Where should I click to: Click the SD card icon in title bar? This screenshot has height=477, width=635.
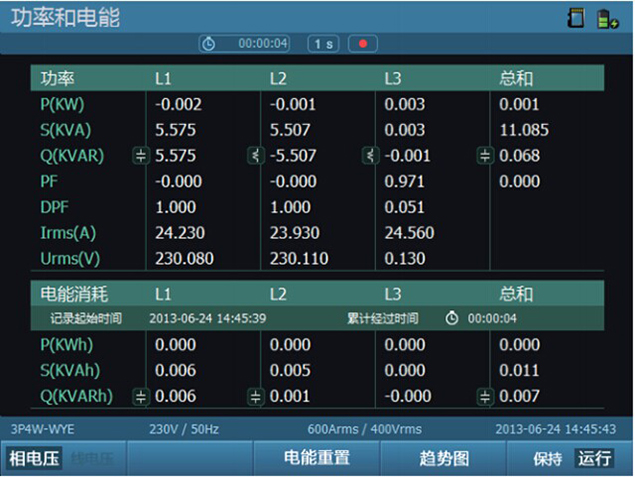click(575, 19)
